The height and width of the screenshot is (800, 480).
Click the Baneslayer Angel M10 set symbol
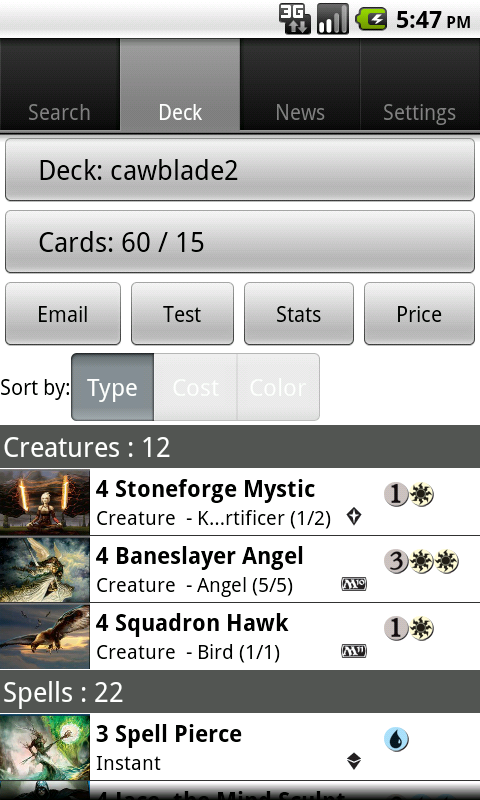click(353, 584)
